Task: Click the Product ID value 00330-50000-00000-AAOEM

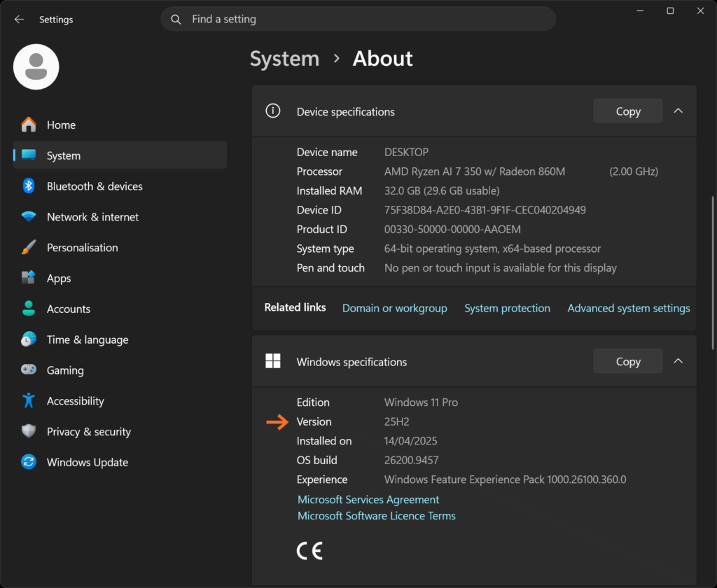Action: 452,229
